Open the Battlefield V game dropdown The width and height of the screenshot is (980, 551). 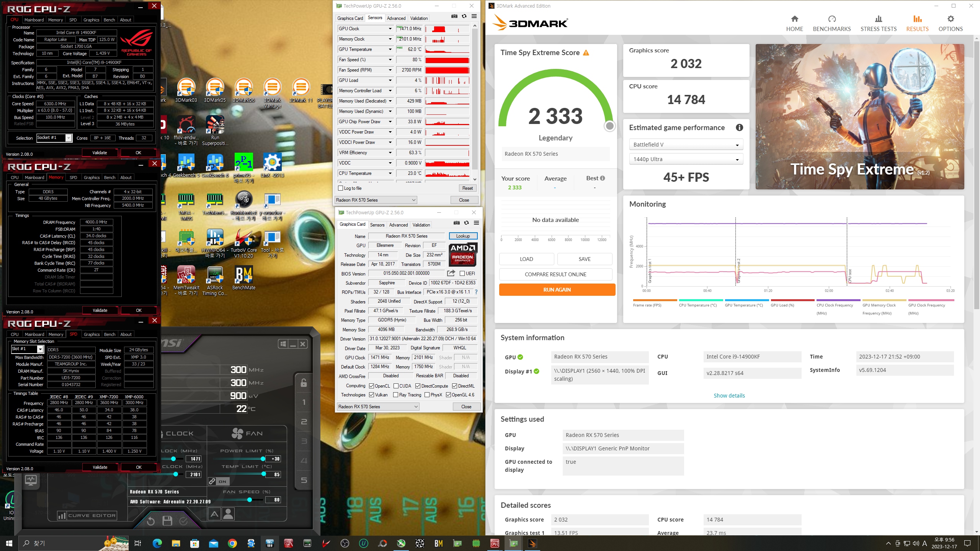(686, 145)
